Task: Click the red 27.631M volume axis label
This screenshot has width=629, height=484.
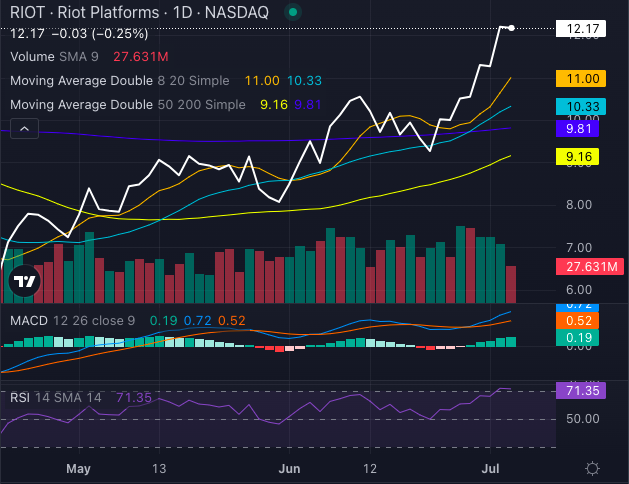Action: pos(590,267)
